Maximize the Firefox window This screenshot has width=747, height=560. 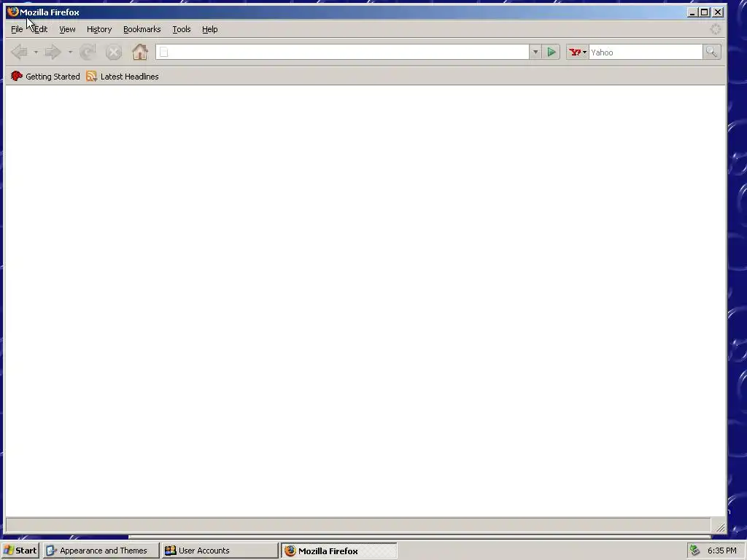705,12
